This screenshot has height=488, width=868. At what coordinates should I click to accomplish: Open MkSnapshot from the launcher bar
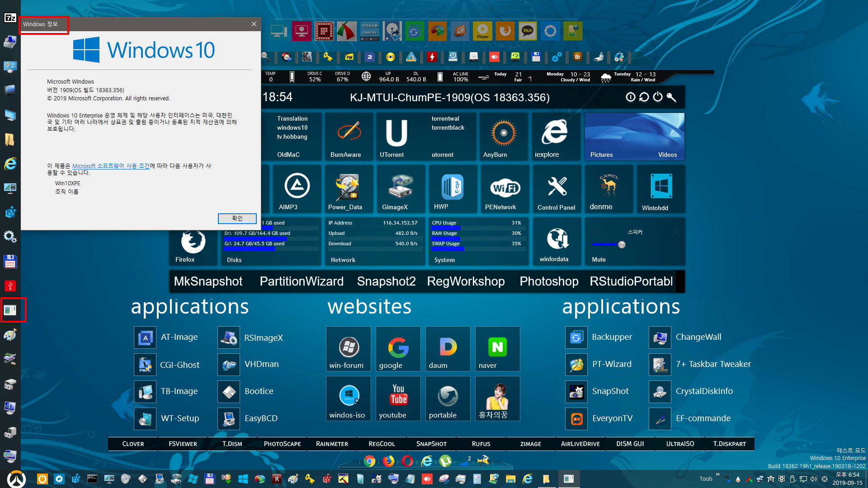pyautogui.click(x=208, y=281)
